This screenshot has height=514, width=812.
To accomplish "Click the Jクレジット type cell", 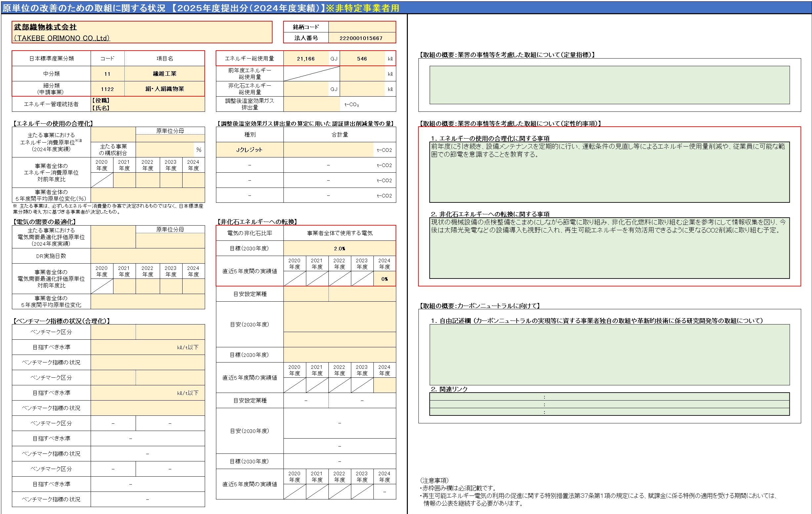I will coord(249,150).
